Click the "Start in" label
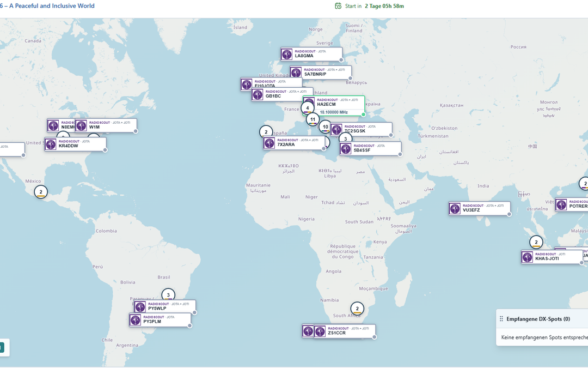588x368 pixels. 353,6
